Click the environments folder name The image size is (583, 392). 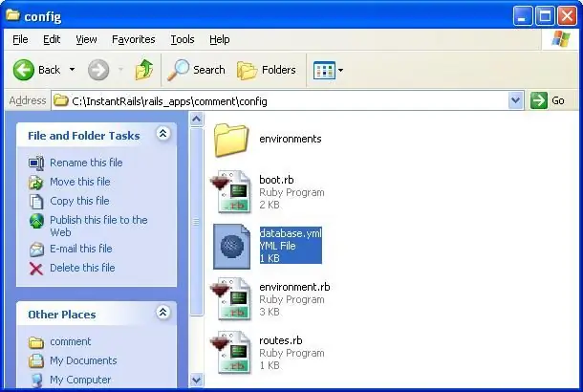point(291,139)
